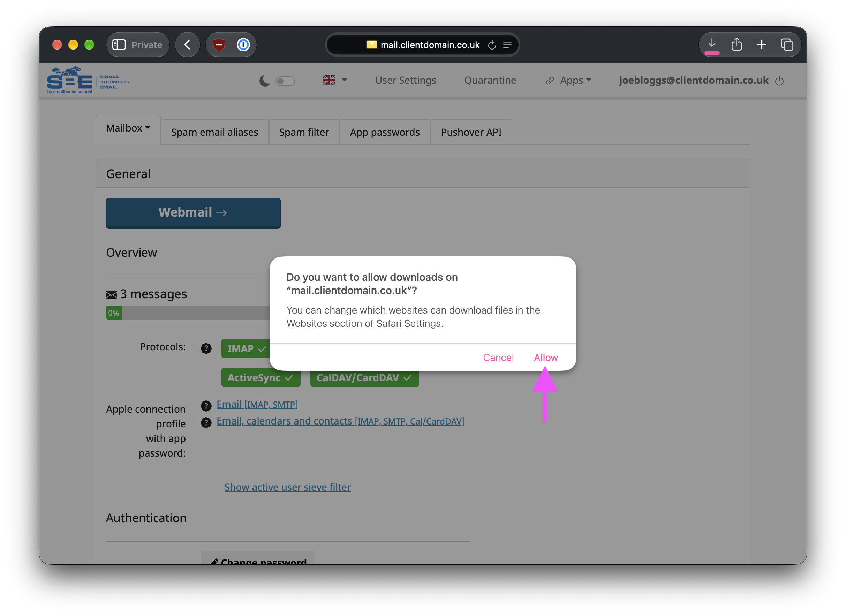Click the mail.clientdomain.co.uk address bar

tap(422, 45)
